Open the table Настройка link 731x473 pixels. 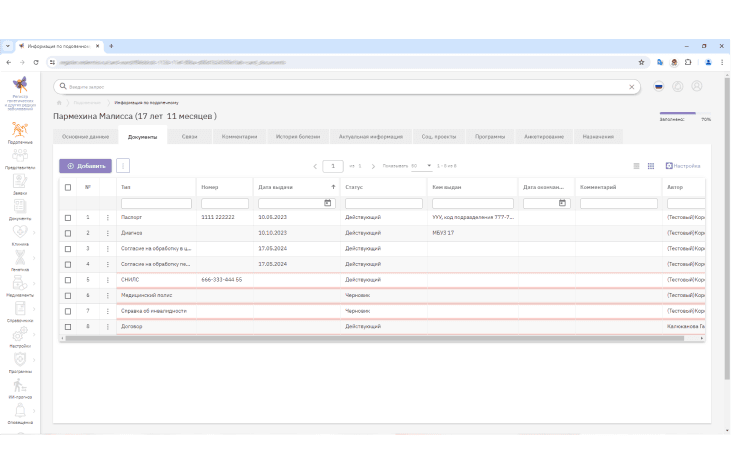click(x=683, y=166)
